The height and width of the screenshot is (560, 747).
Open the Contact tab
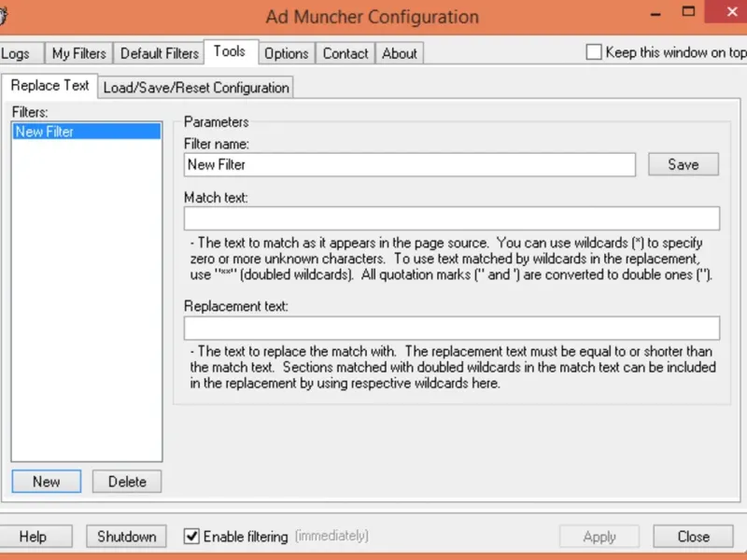tap(345, 53)
